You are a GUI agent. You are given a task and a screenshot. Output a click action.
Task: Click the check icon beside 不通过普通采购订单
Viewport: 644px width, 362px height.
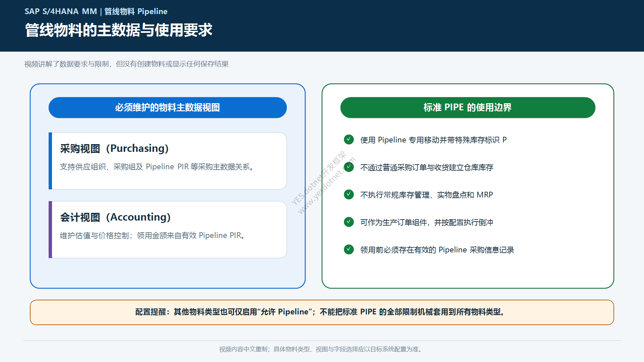[349, 167]
